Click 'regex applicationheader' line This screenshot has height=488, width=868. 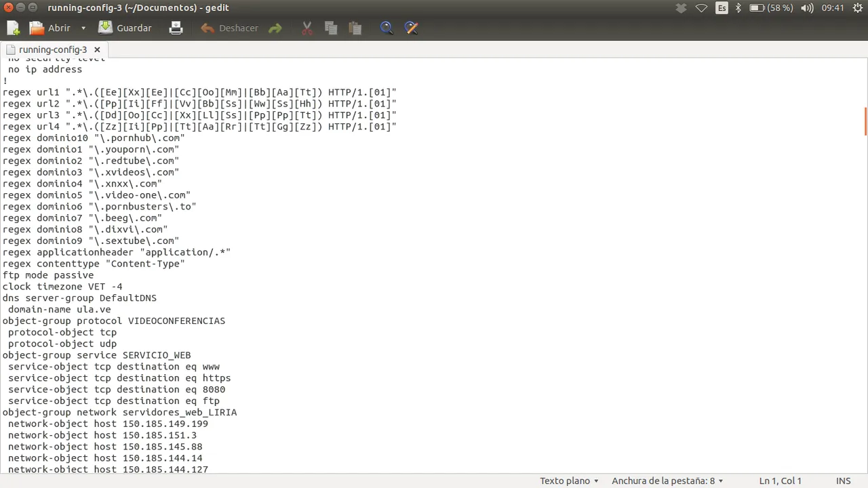tap(117, 252)
